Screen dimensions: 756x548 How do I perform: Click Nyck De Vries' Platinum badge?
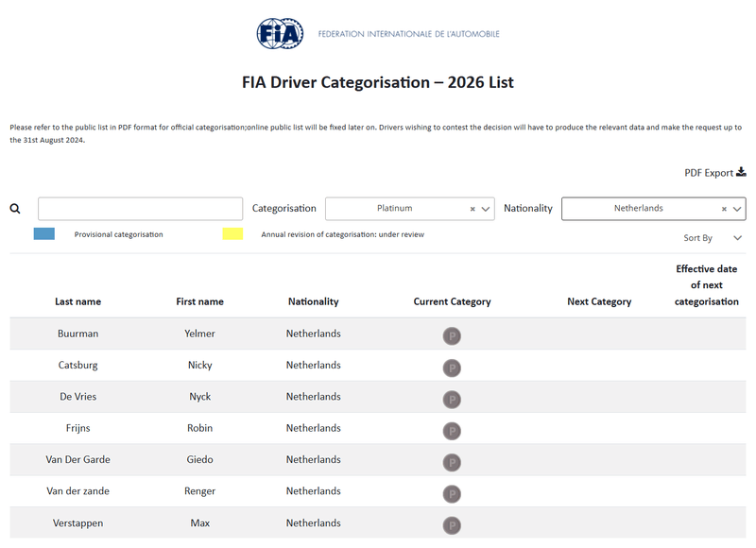coord(452,399)
